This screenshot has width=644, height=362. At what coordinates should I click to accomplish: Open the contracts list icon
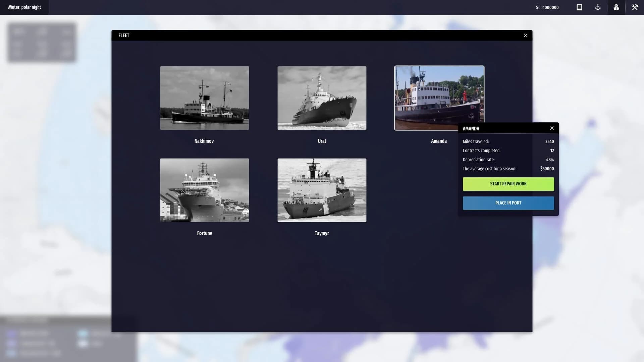(579, 7)
